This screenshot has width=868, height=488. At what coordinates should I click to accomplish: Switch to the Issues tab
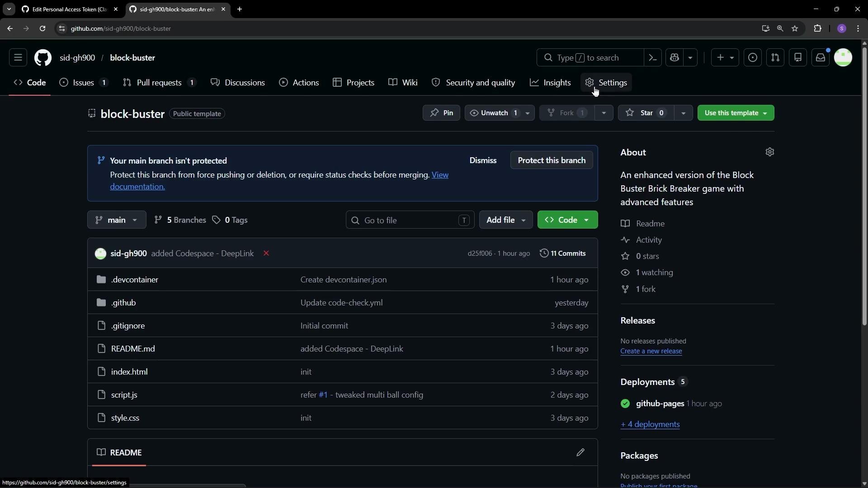pos(84,83)
